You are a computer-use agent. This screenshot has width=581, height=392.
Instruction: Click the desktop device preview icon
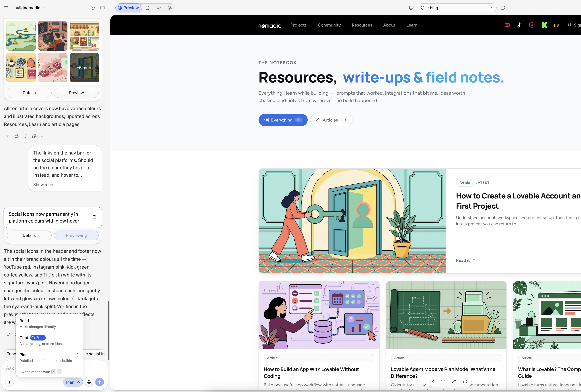coord(411,8)
